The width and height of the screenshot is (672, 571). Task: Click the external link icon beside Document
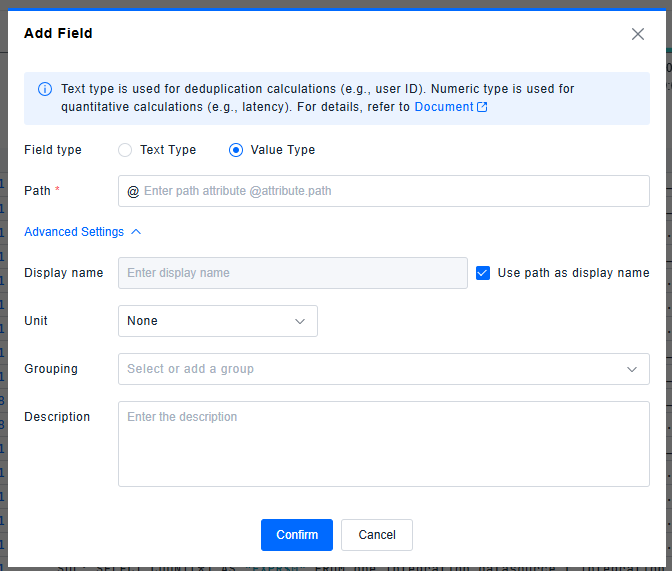pyautogui.click(x=482, y=107)
